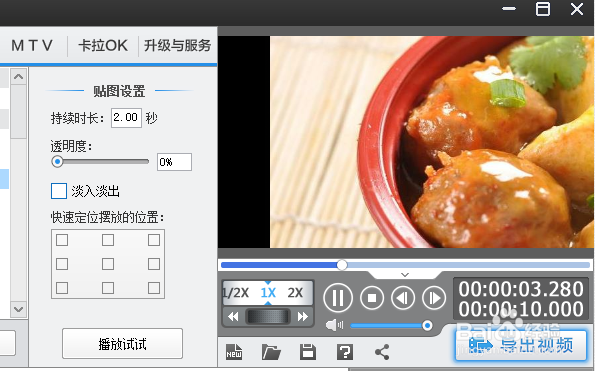Click the transparency percentage field
Viewport: 595px width, 371px height.
click(x=174, y=162)
